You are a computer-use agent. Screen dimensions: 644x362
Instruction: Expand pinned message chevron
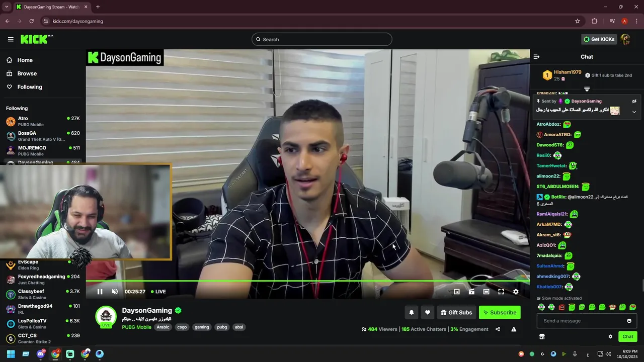pos(634,112)
